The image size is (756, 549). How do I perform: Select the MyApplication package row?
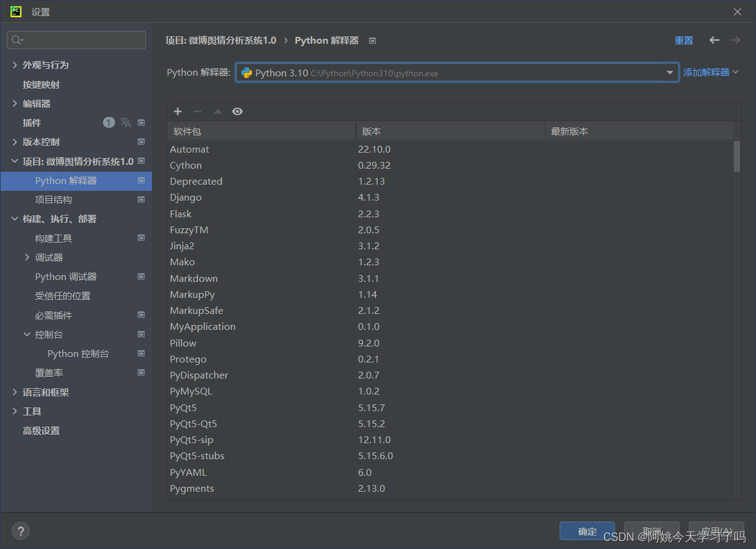(x=450, y=327)
